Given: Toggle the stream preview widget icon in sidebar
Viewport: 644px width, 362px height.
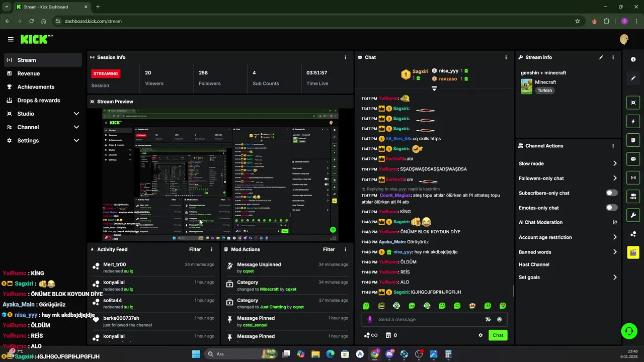Looking at the screenshot, I should tap(633, 103).
